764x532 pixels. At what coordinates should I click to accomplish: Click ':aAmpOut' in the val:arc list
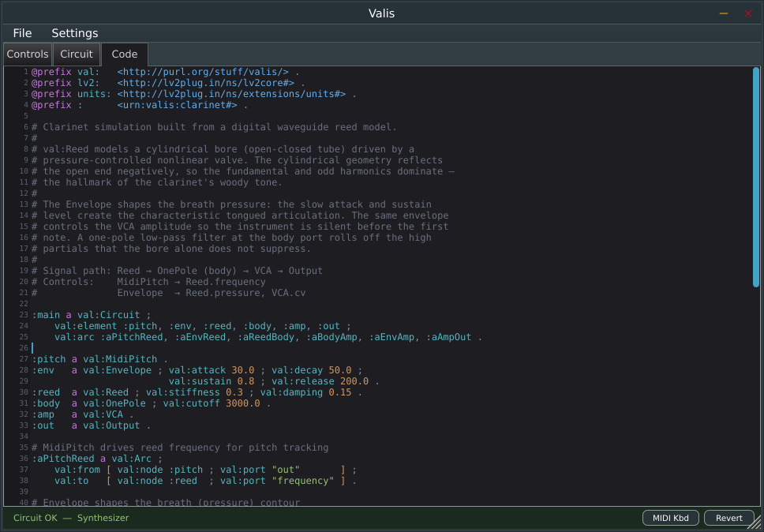click(449, 337)
